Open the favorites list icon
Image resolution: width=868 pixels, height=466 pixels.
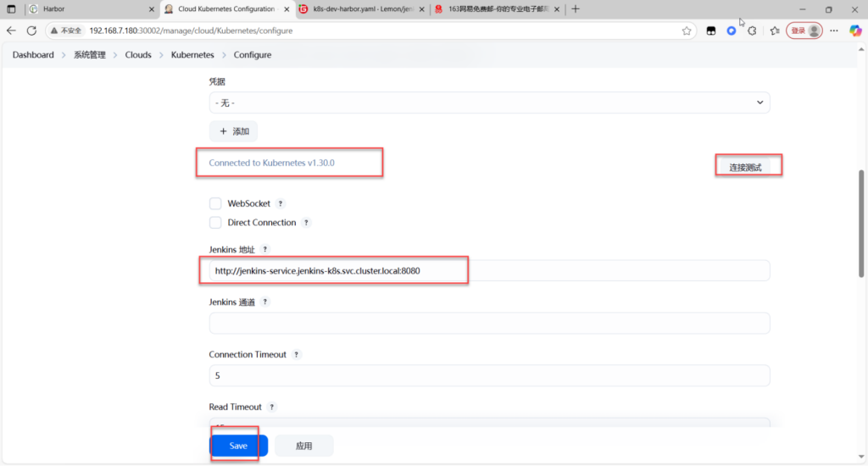click(775, 31)
